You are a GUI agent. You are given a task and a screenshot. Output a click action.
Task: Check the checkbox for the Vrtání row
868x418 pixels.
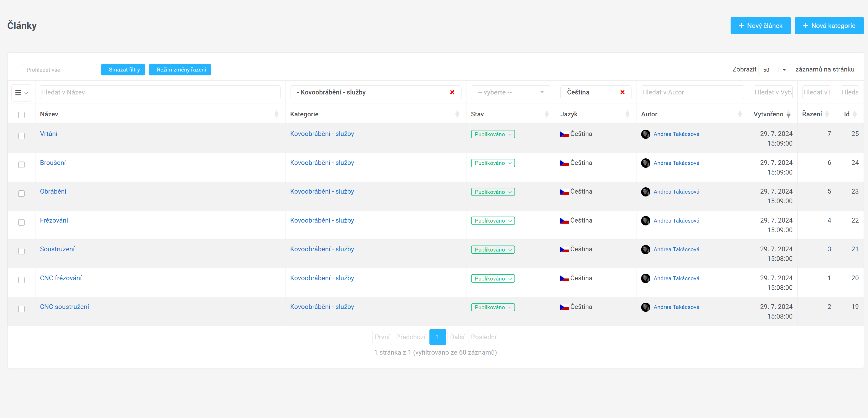[21, 136]
